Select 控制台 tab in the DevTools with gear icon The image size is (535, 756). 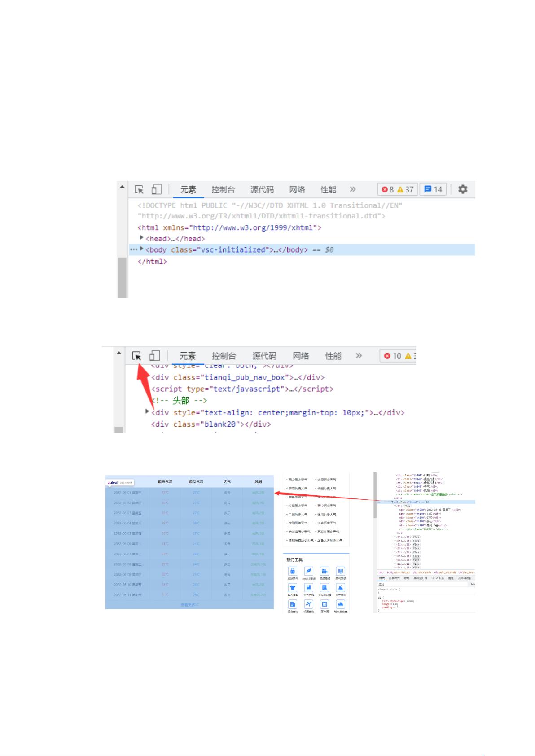click(223, 189)
